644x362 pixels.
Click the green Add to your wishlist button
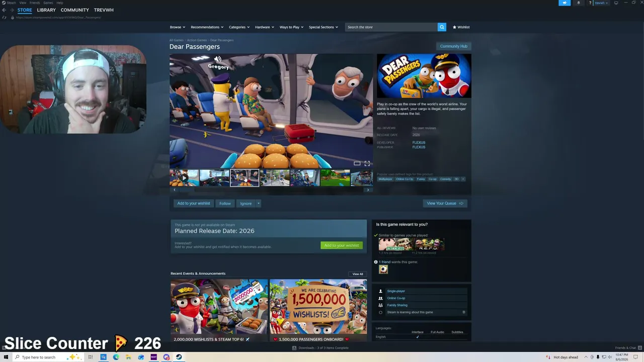point(342,245)
